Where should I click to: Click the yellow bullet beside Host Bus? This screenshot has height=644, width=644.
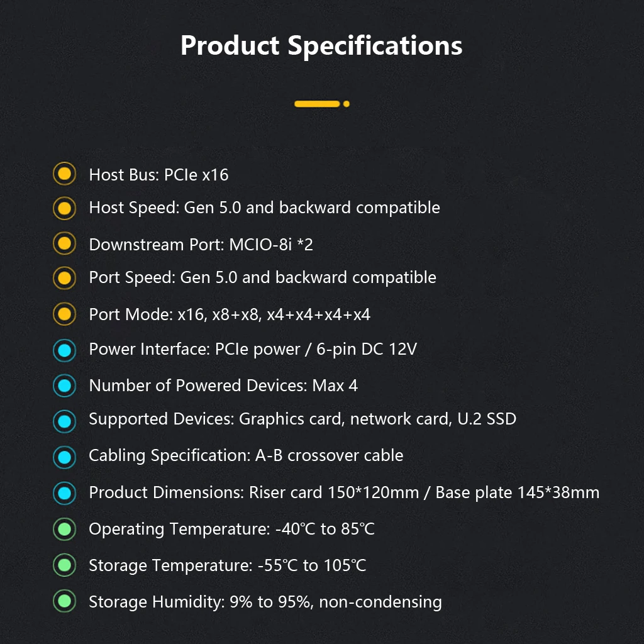(x=65, y=174)
